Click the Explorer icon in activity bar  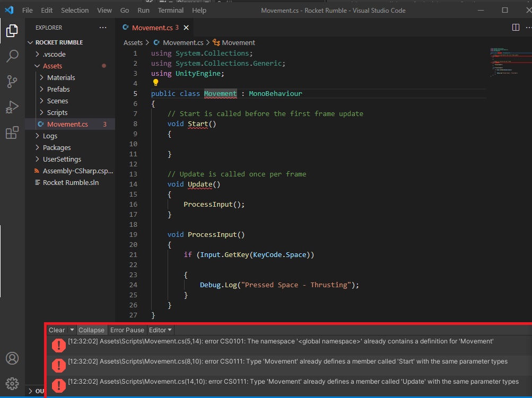12,31
